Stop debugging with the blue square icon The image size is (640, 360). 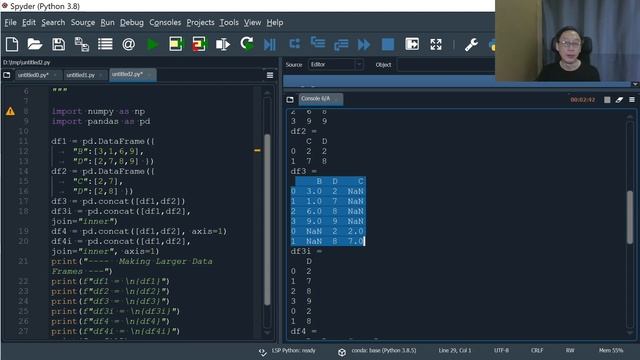pos(388,44)
